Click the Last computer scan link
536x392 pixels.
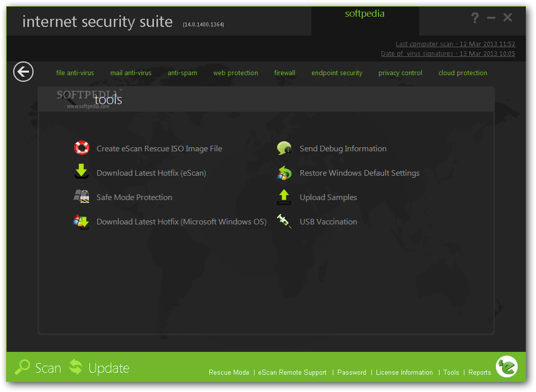455,44
